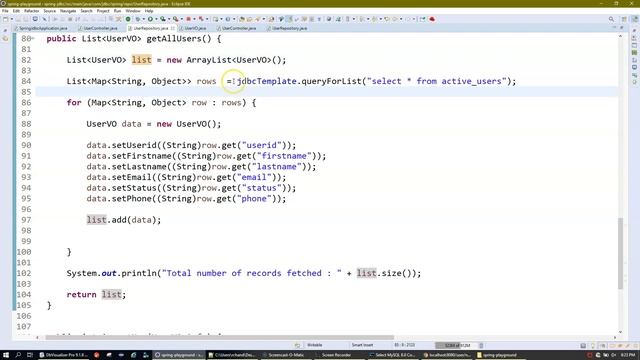The width and height of the screenshot is (640, 360).
Task: Expand the New file dropdown arrow
Action: [x=11, y=19]
